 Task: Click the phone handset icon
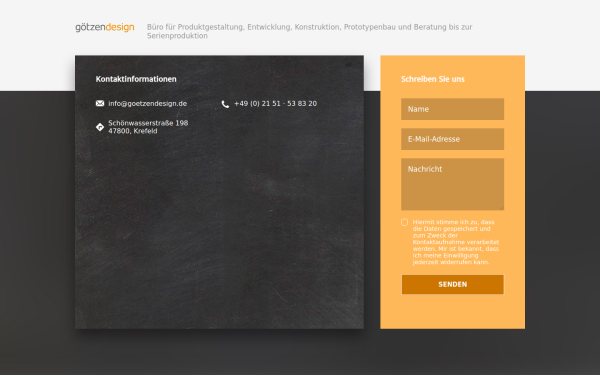pos(225,104)
